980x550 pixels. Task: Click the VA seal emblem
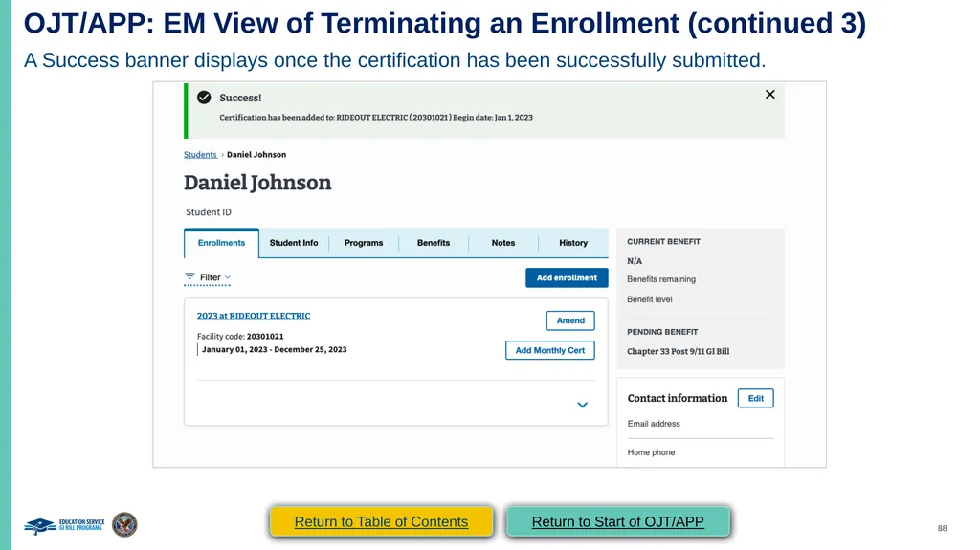pyautogui.click(x=124, y=524)
